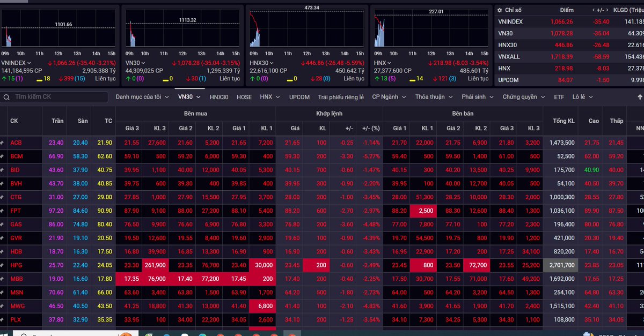Expand the HNX chart selector dropdown
Viewport: 644px width, 336px height.
click(390, 63)
